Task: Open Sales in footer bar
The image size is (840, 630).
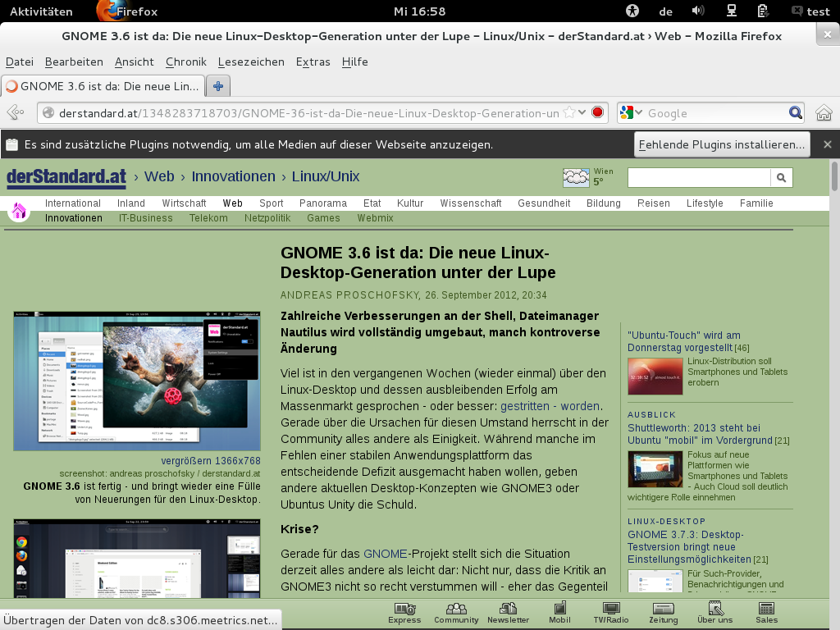Action: [767, 614]
